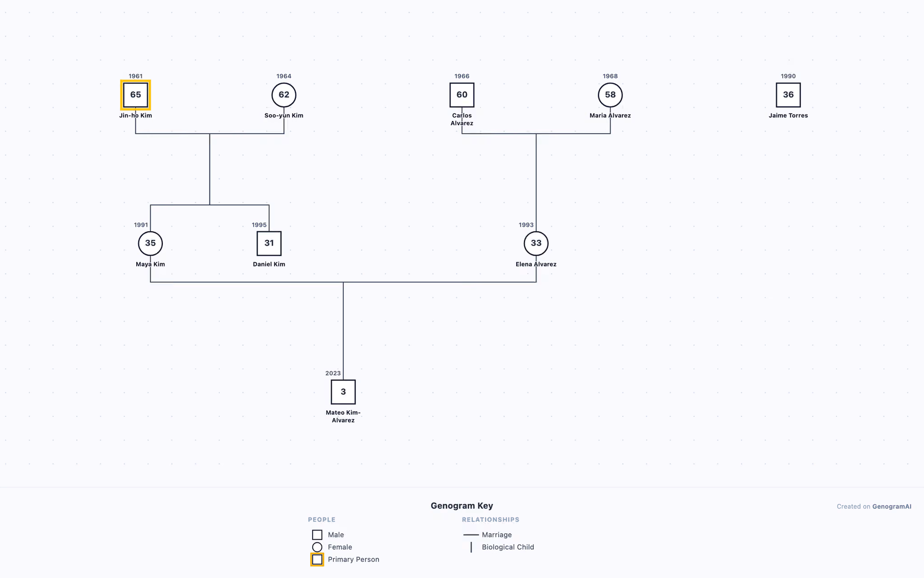
Task: Click the PEOPLE section heading
Action: point(322,520)
